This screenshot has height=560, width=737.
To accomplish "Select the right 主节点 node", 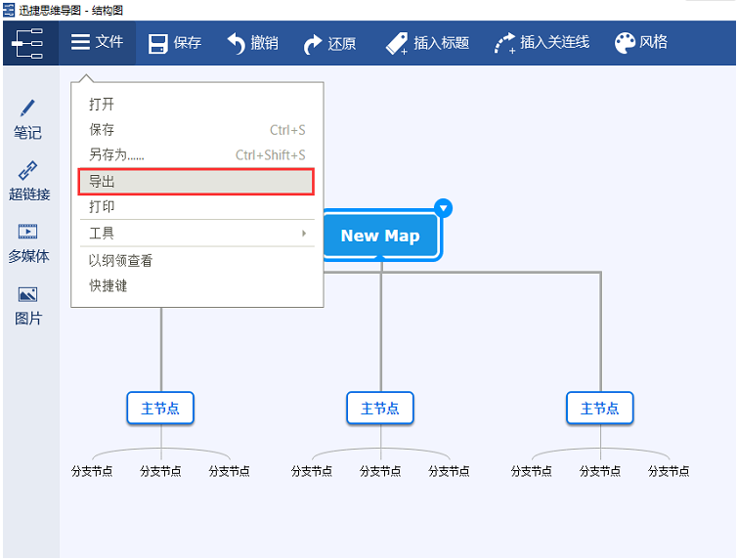I will tap(600, 409).
